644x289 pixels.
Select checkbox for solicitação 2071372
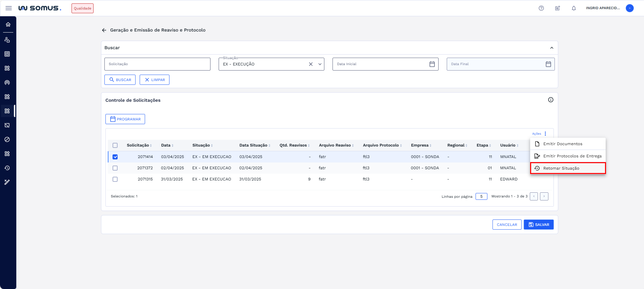tap(115, 168)
